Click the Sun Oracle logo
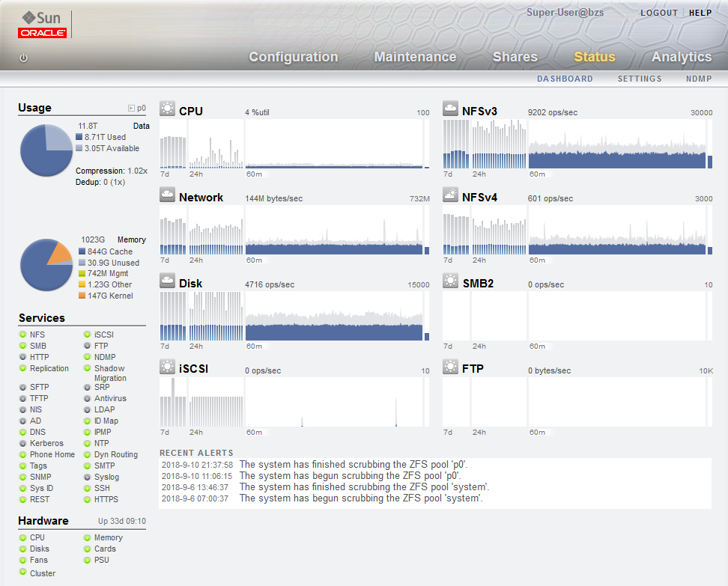Screen dimensions: 728x586 (x=43, y=25)
